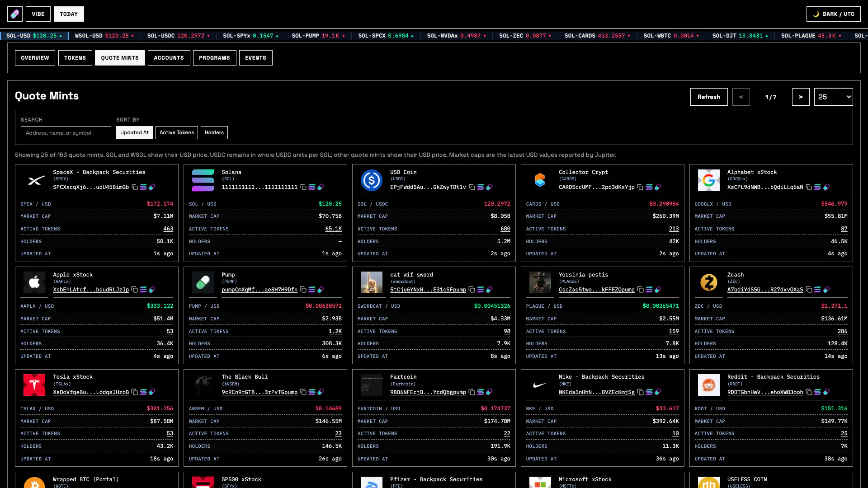This screenshot has height=488, width=868.
Task: Open Solana explorer icon on Yersinia pestis card
Action: 649,290
